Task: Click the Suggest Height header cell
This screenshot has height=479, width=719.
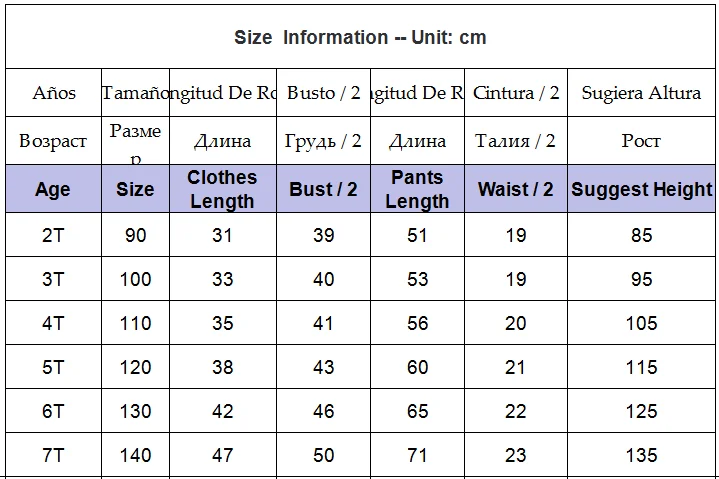Action: [641, 189]
